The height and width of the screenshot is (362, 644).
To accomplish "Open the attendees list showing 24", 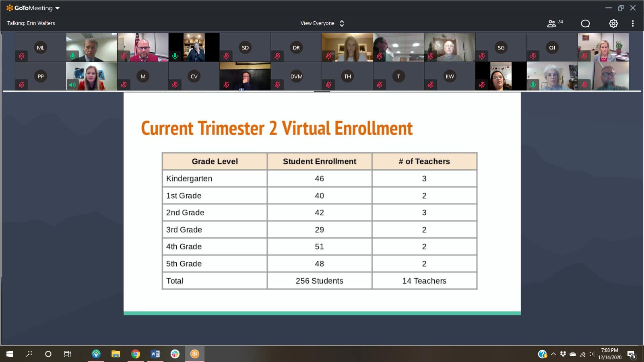I will [x=555, y=23].
